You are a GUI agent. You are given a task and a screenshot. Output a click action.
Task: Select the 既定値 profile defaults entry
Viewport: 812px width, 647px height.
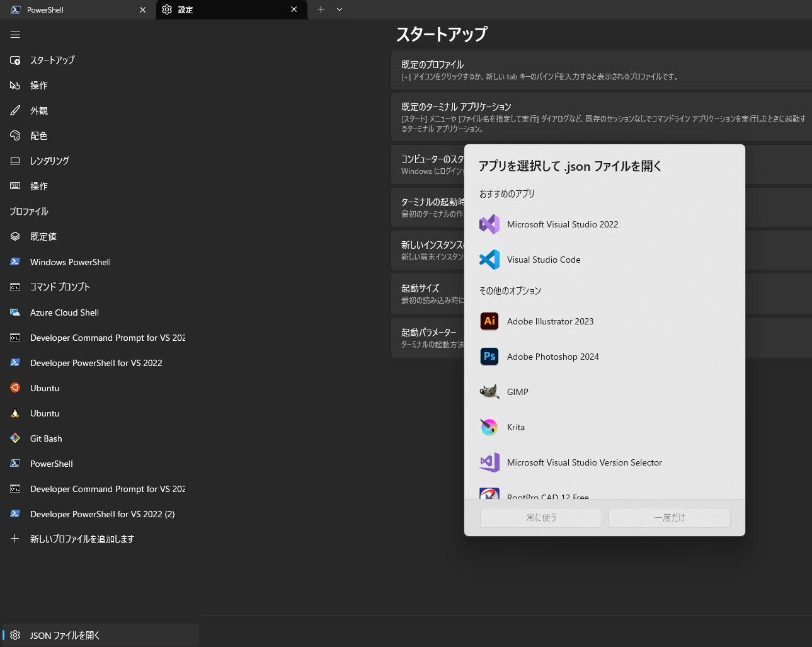[101, 236]
